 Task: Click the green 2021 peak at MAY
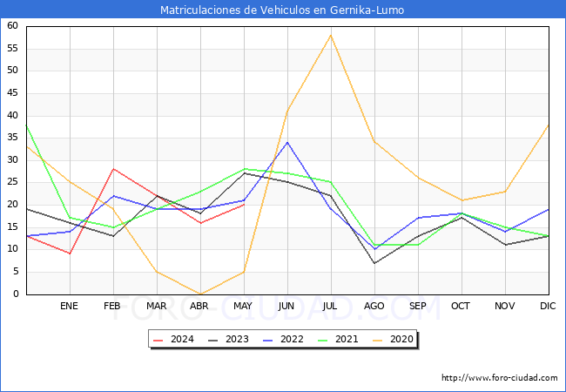click(245, 169)
